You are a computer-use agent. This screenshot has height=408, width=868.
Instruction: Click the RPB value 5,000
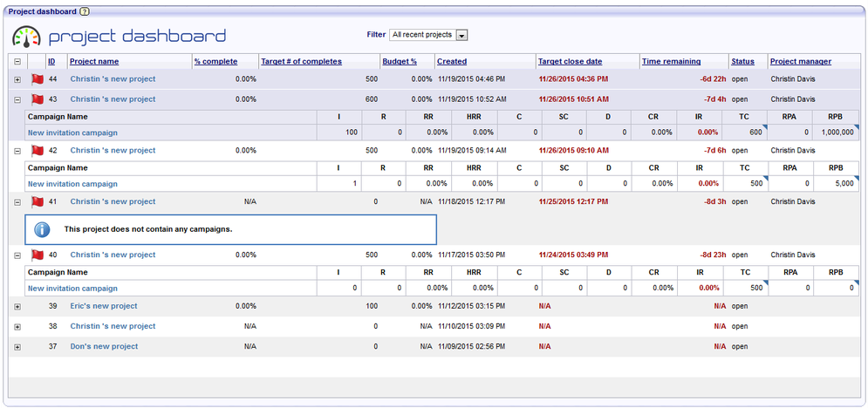pos(844,184)
